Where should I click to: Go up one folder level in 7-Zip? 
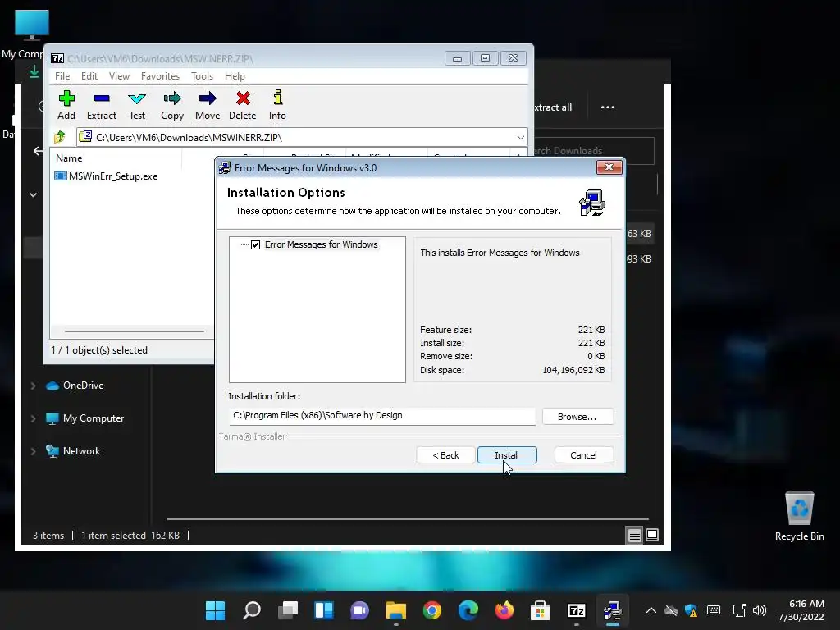pyautogui.click(x=60, y=137)
